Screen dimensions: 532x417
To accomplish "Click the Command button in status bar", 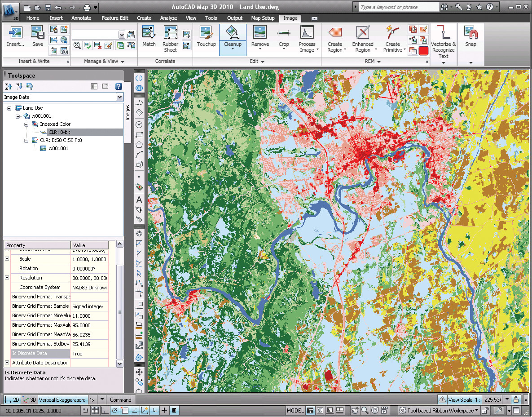I will [120, 399].
